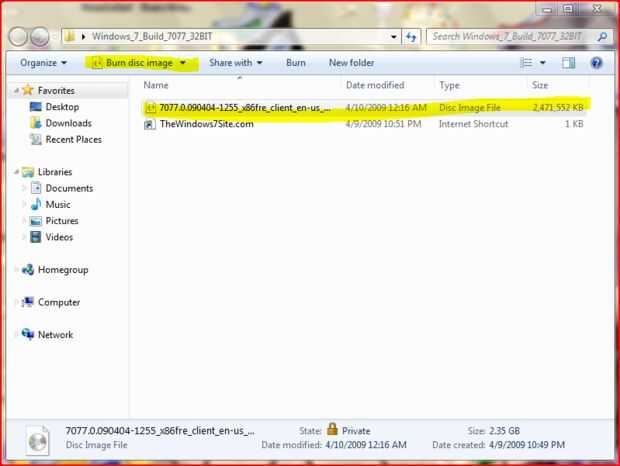Click the Documents library icon
This screenshot has width=620, height=466.
(36, 188)
